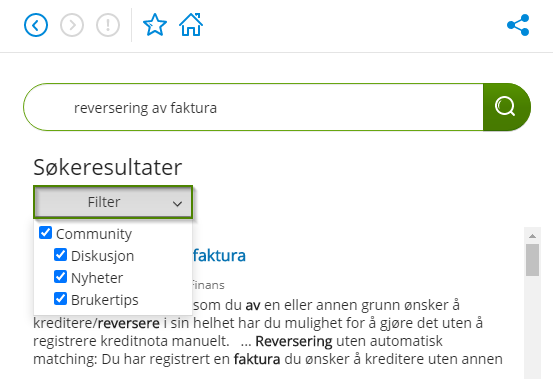Viewport: 553px width, 379px height.
Task: Uncheck the Brukertips checkbox
Action: [60, 299]
